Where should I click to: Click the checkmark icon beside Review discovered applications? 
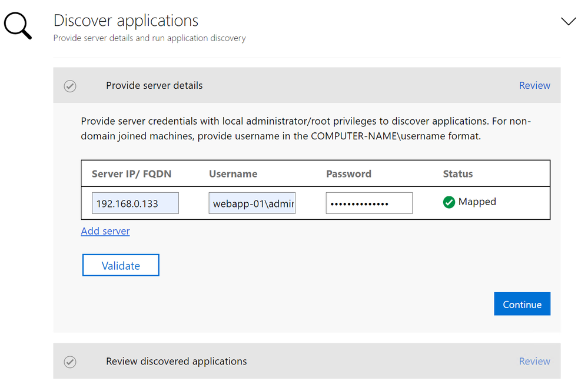70,362
